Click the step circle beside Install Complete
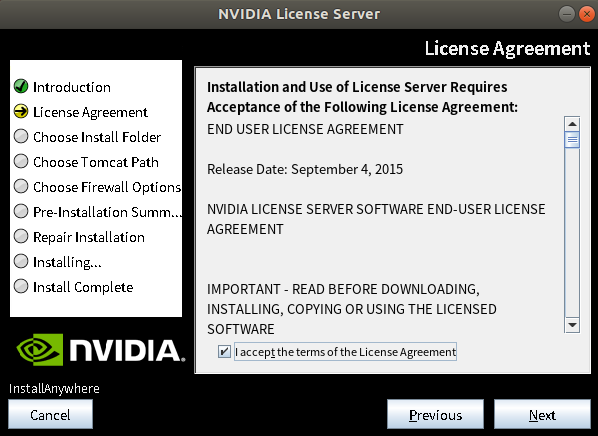 point(21,286)
